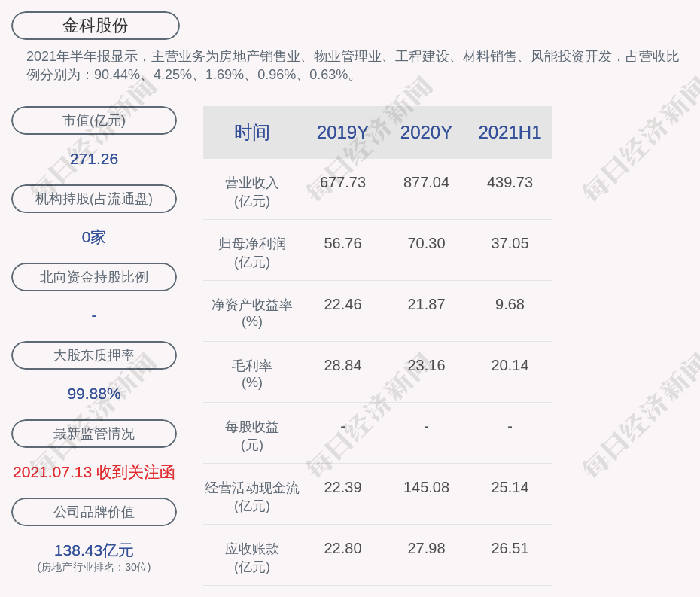
Task: Click the revenue cell 677.73
Action: tap(343, 183)
